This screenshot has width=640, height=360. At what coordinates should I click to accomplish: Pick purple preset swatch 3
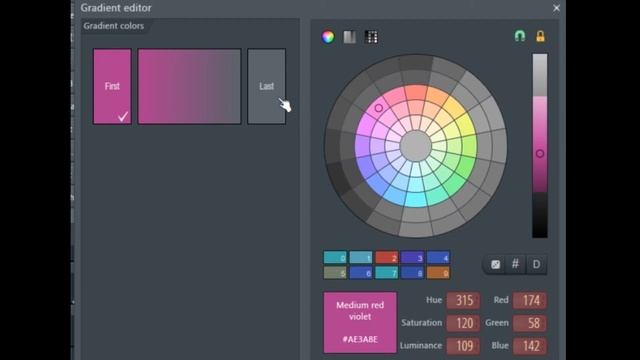pos(412,258)
